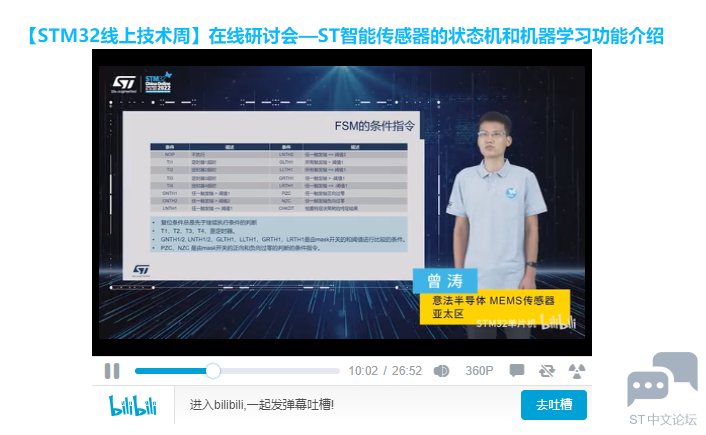Click the fullscreen icon in player bar
706x435 pixels.
click(x=577, y=371)
